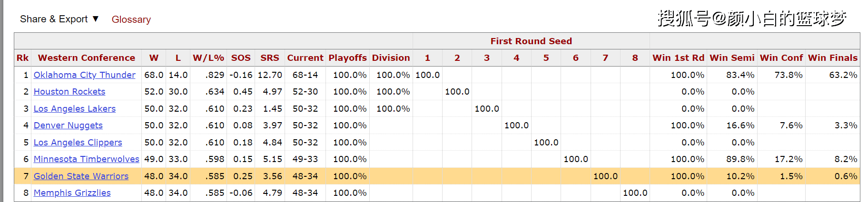Image resolution: width=868 pixels, height=202 pixels.
Task: Sort by Win 1st Rd header
Action: pyautogui.click(x=679, y=58)
